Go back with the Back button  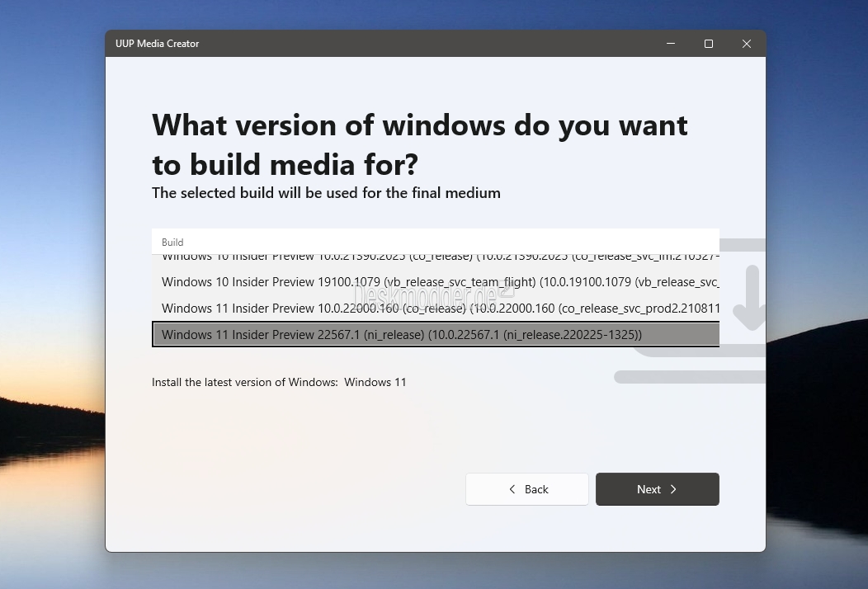click(527, 489)
